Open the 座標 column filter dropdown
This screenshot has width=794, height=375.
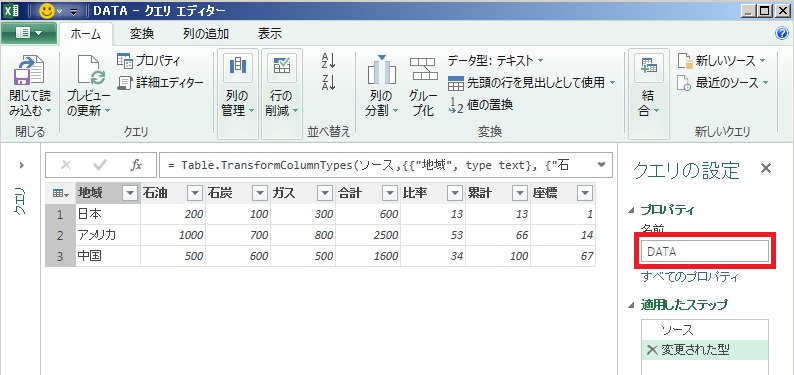click(x=585, y=193)
